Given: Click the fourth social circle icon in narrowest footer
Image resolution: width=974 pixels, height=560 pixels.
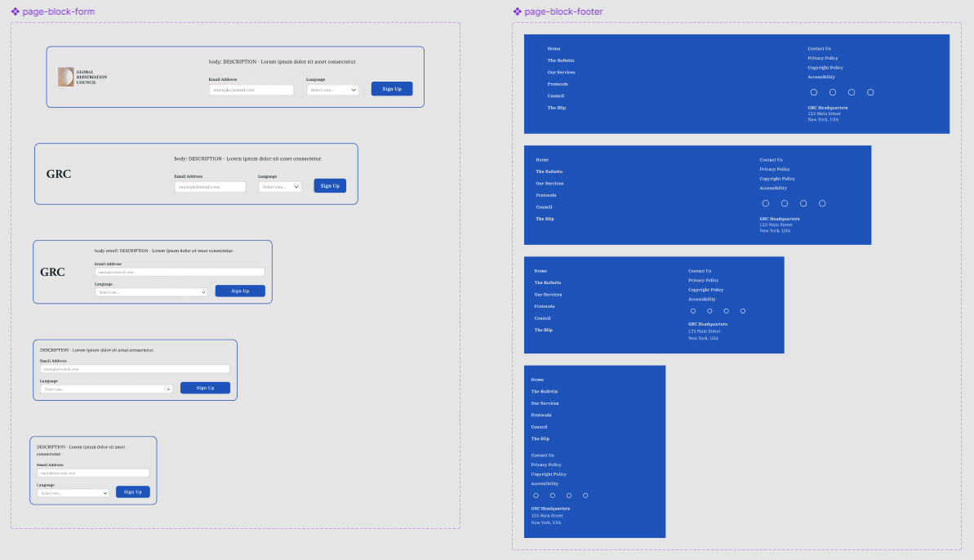Looking at the screenshot, I should pos(585,496).
